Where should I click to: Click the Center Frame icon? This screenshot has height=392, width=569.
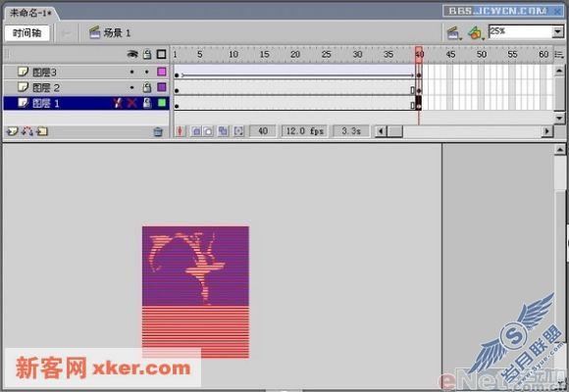tap(180, 131)
